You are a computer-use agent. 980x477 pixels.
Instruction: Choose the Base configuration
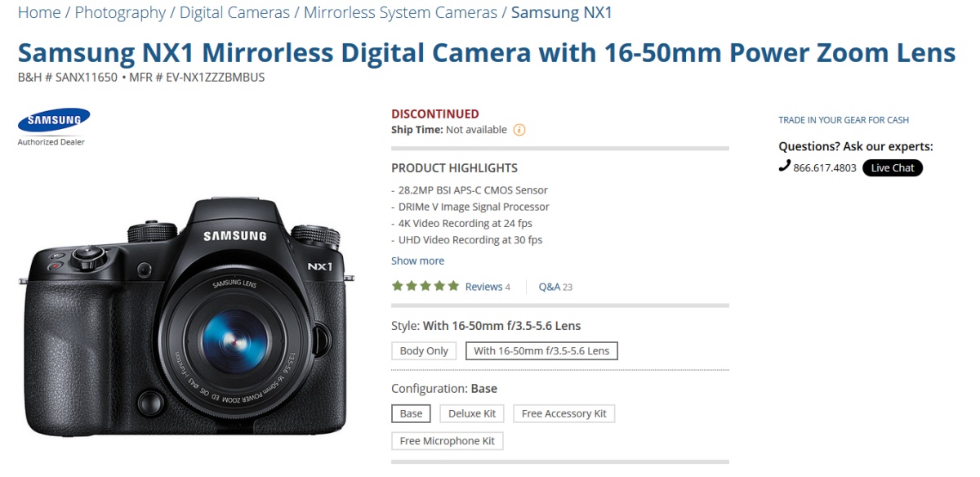tap(411, 413)
